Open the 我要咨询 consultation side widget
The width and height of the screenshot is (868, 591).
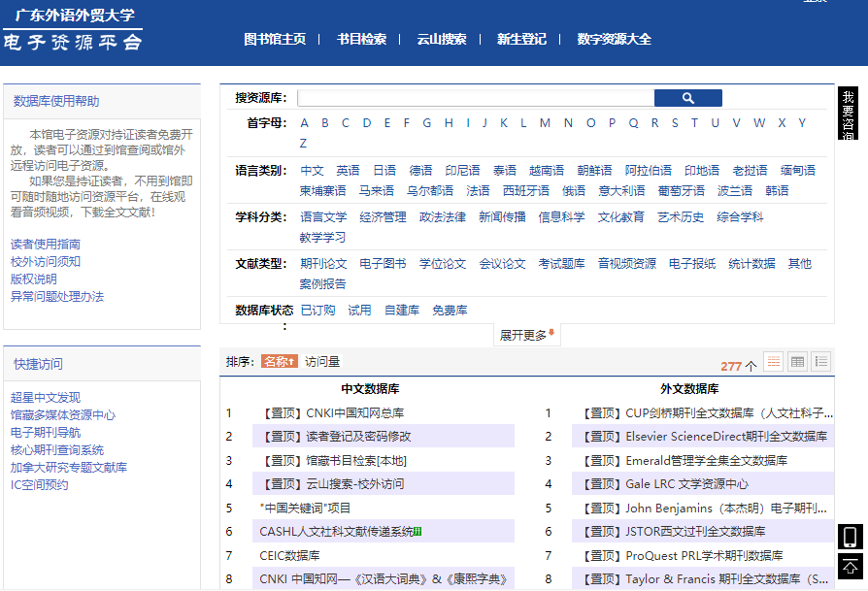(849, 114)
